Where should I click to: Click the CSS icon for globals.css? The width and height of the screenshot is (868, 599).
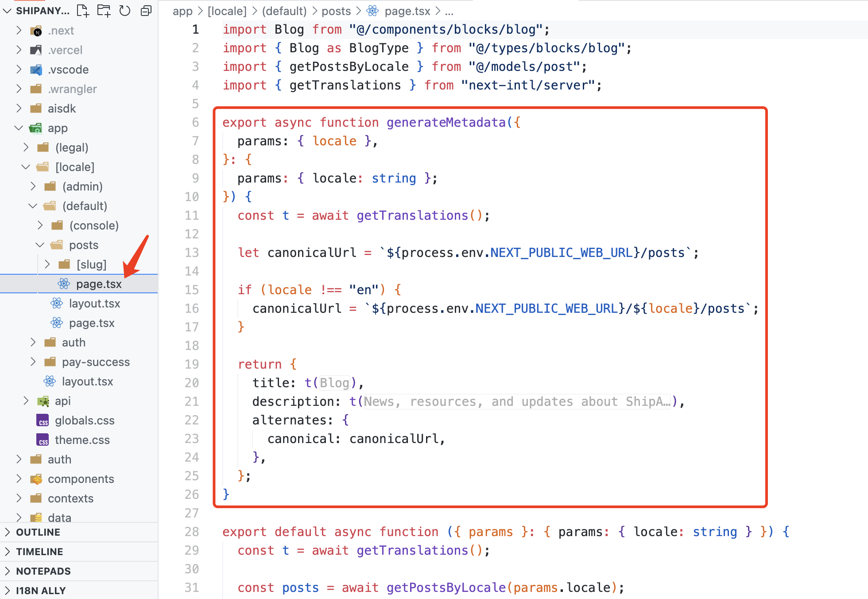click(x=43, y=420)
